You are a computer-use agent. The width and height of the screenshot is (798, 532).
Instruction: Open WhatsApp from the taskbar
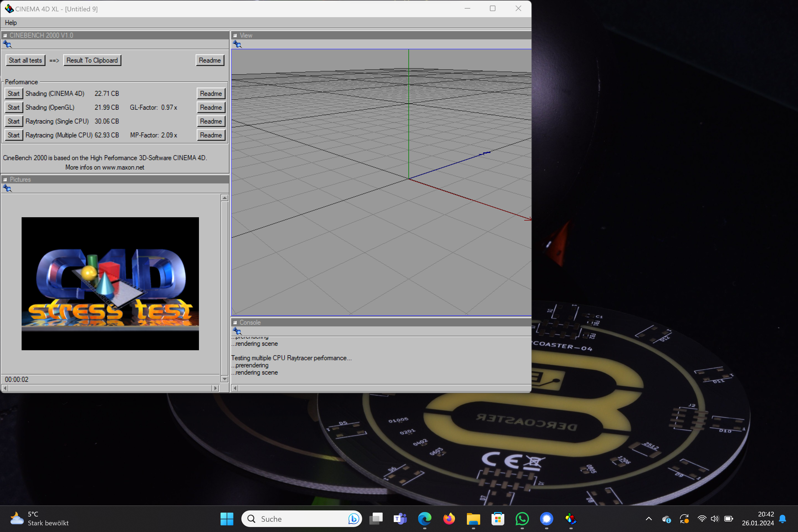(x=522, y=519)
